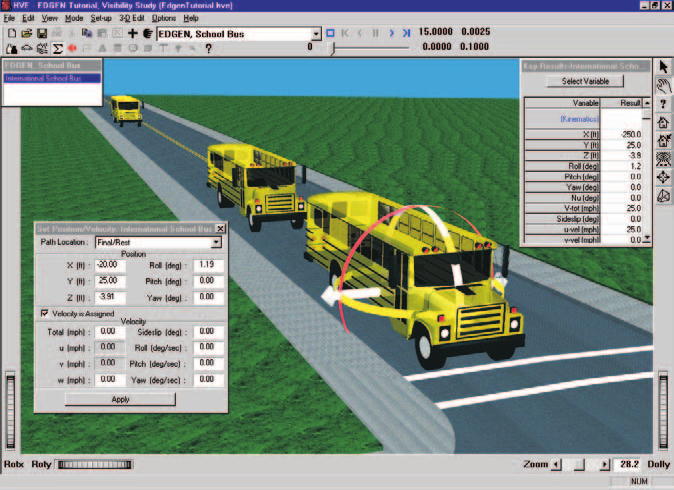
Task: Click the Home view icon
Action: [663, 122]
